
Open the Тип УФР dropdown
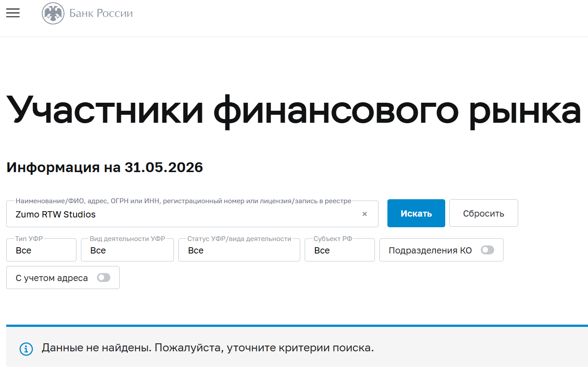pyautogui.click(x=41, y=250)
